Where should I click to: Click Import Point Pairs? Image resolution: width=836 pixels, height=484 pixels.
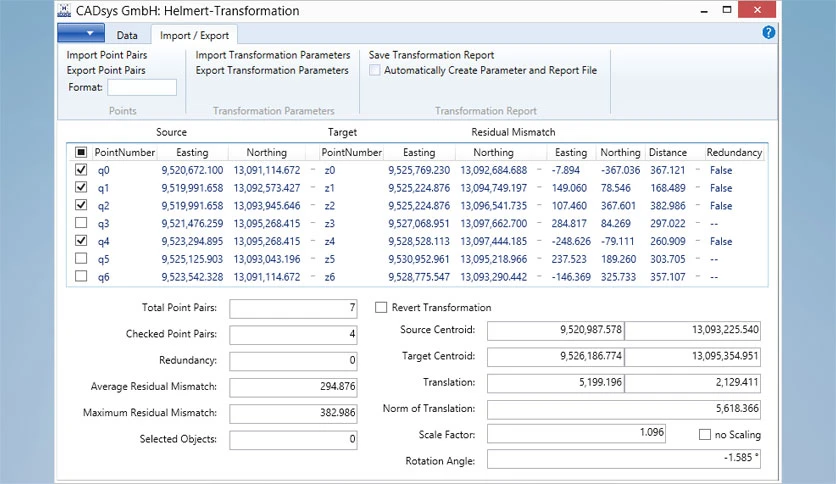pyautogui.click(x=107, y=55)
